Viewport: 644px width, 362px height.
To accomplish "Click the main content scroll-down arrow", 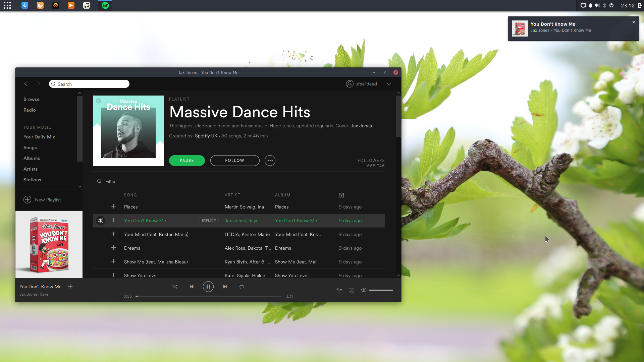I will (398, 276).
